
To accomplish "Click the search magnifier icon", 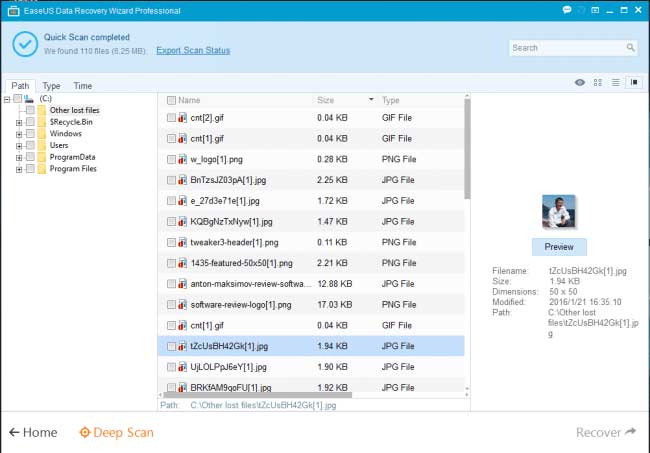I will pos(630,48).
